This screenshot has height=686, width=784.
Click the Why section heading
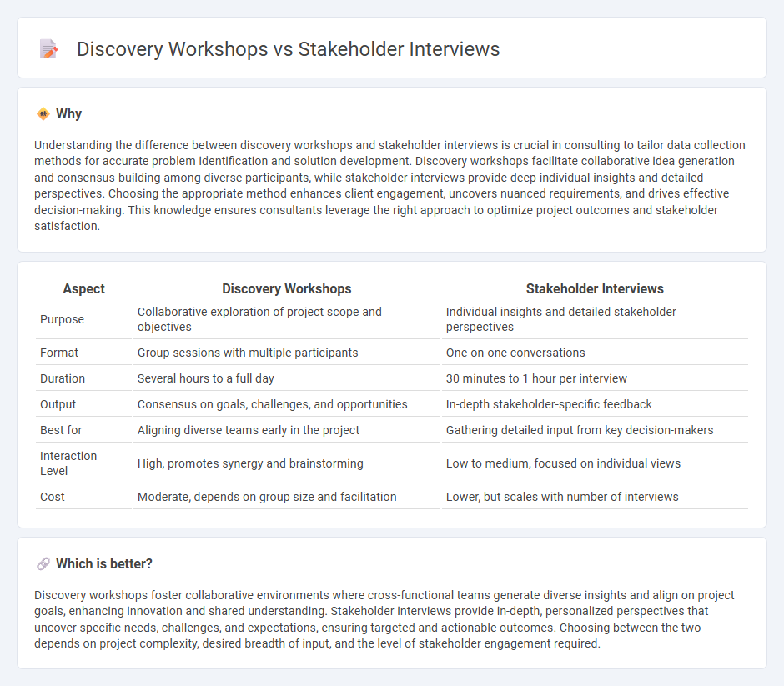click(x=68, y=114)
